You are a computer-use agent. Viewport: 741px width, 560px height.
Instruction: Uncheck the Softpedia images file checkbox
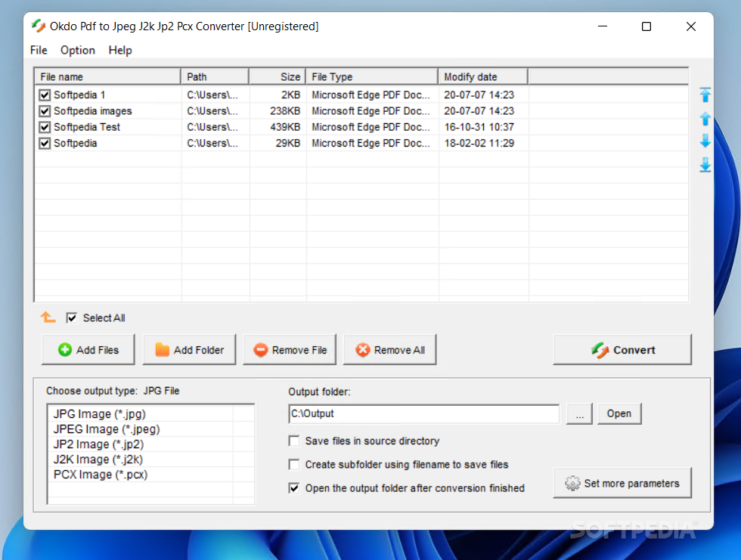click(45, 111)
